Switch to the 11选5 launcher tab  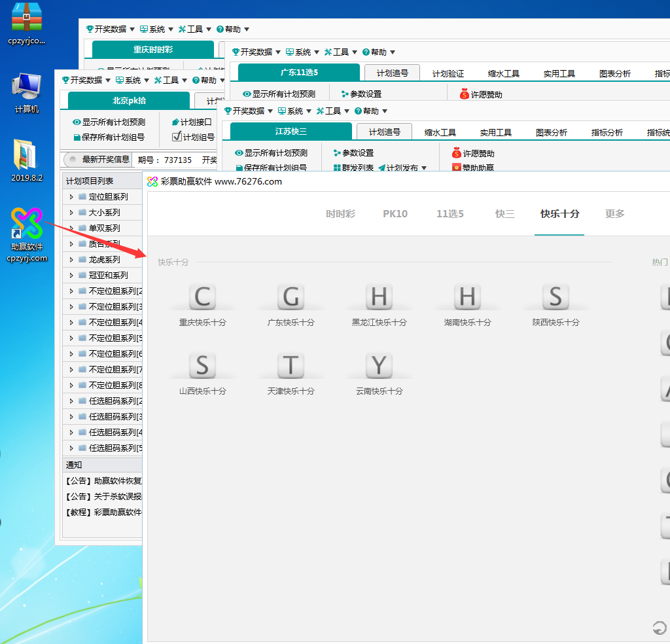(x=450, y=213)
